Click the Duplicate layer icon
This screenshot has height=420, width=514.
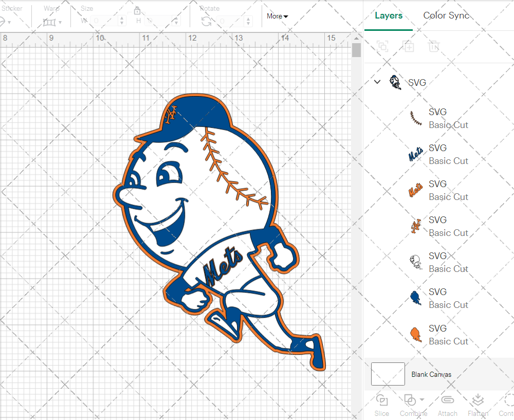point(408,46)
